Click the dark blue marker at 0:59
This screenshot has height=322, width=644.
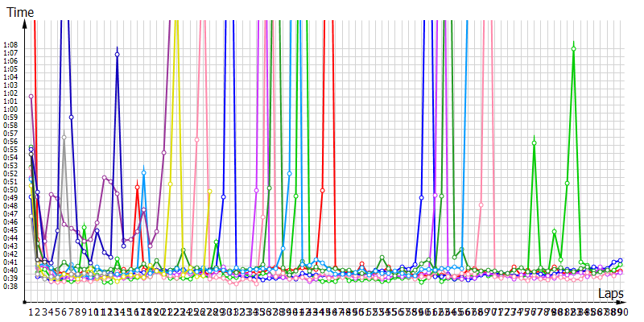71,118
